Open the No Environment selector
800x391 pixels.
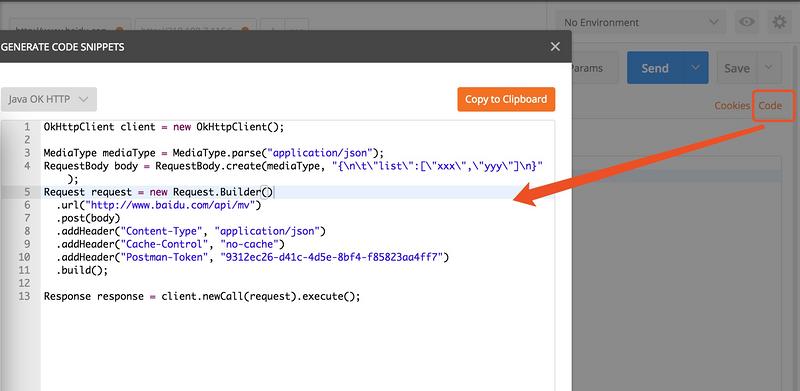point(642,22)
